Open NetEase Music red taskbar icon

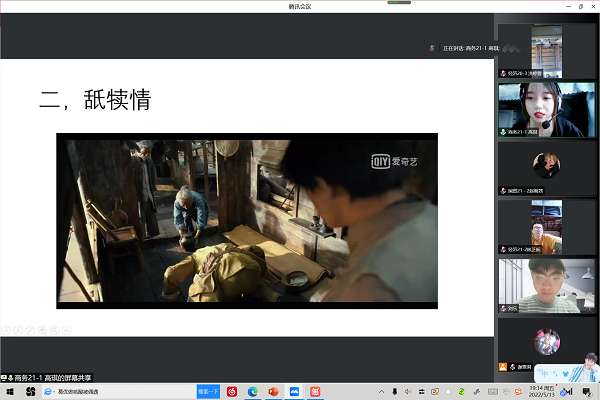pos(232,392)
